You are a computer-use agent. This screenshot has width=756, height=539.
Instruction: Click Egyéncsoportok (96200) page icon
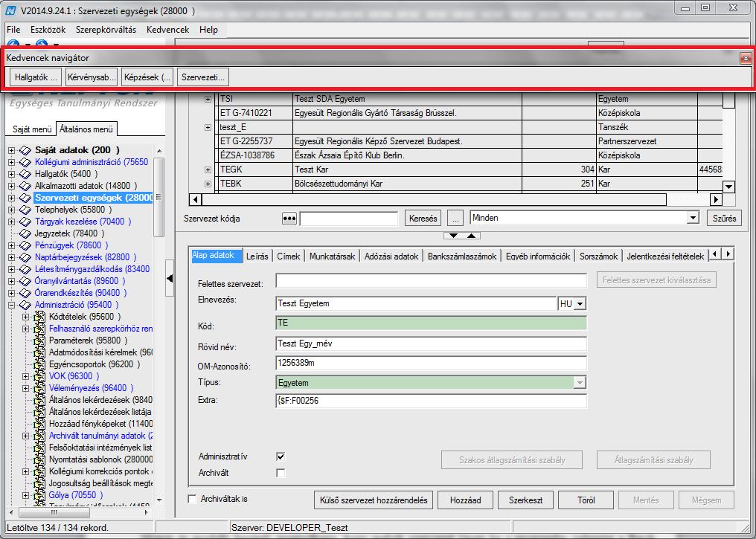pos(39,364)
